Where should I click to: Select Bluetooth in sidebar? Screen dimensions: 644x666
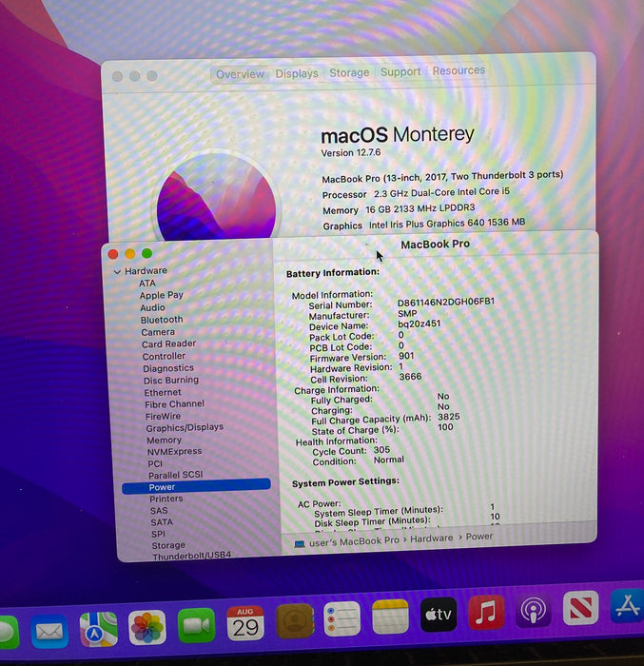click(162, 320)
